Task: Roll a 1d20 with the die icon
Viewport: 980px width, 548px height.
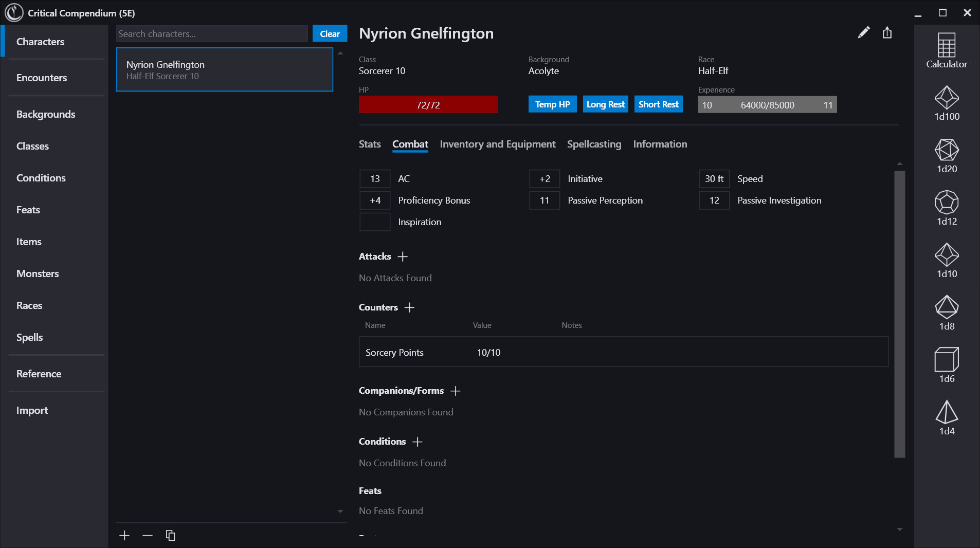Action: 947,152
